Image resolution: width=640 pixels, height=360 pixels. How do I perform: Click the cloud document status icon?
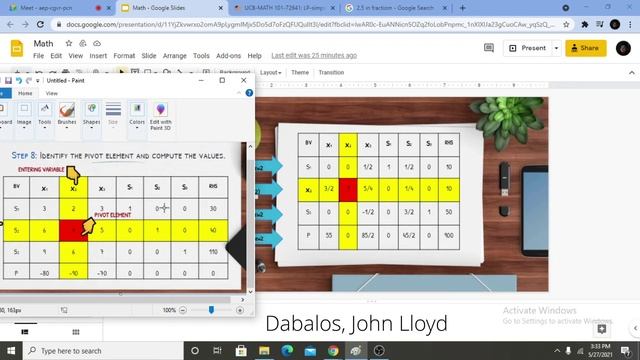97,43
